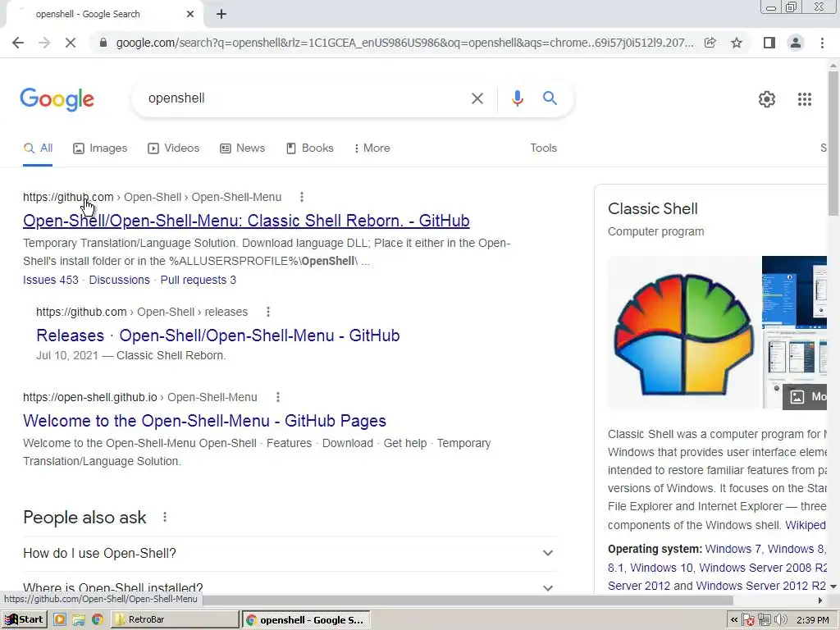Switch to the Books tab

[309, 148]
